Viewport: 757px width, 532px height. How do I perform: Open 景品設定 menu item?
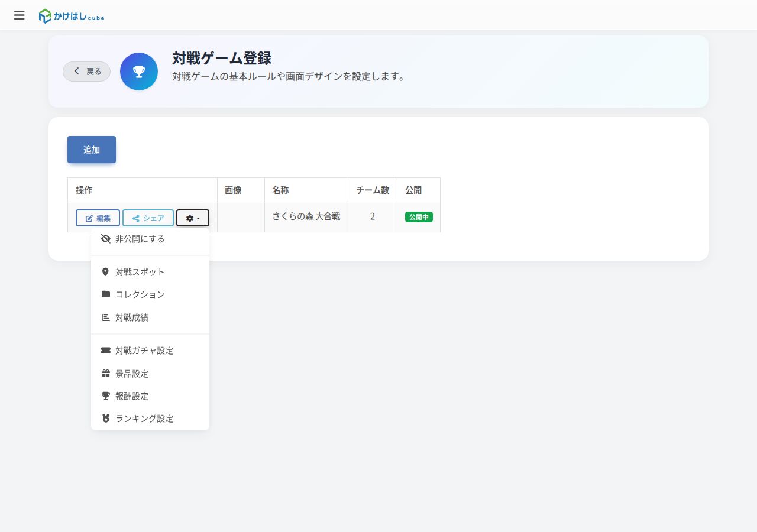tap(150, 374)
